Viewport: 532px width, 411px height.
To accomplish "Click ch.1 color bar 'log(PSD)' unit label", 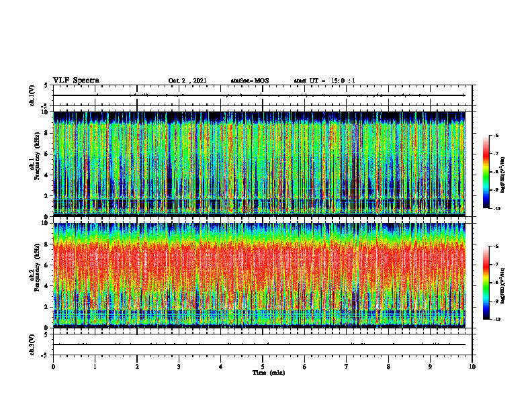I will pos(503,175).
